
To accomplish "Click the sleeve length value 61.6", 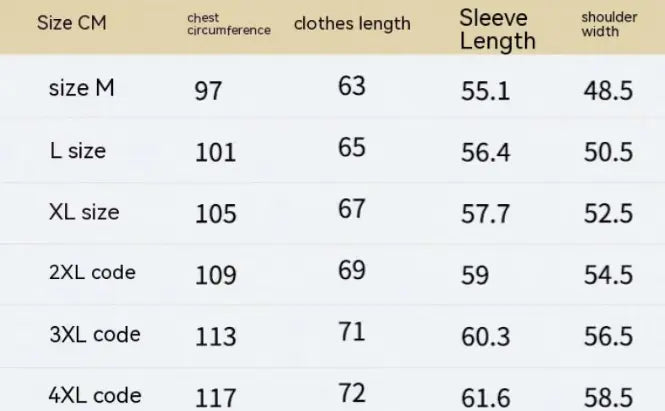I will (486, 397).
